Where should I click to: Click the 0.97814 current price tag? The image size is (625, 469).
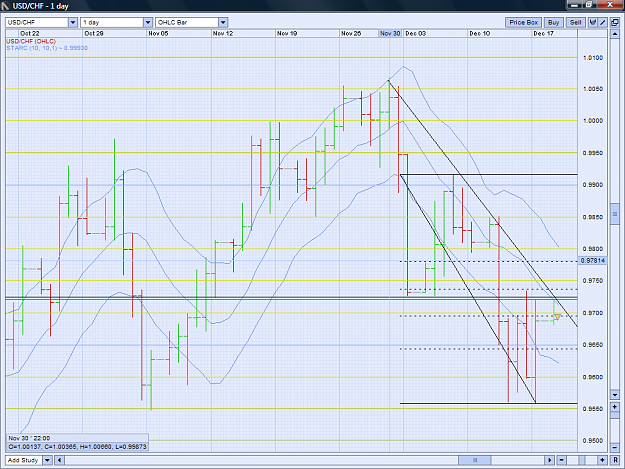point(592,261)
